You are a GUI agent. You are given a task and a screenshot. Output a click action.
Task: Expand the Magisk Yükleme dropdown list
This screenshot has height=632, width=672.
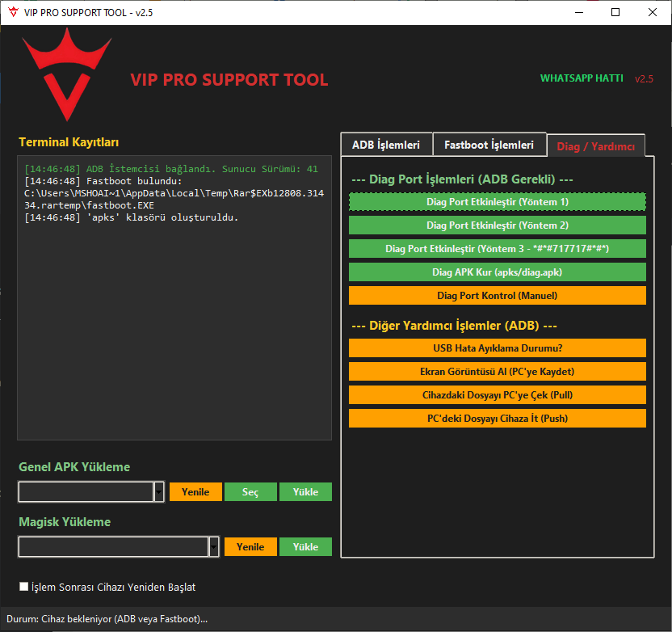coord(213,546)
